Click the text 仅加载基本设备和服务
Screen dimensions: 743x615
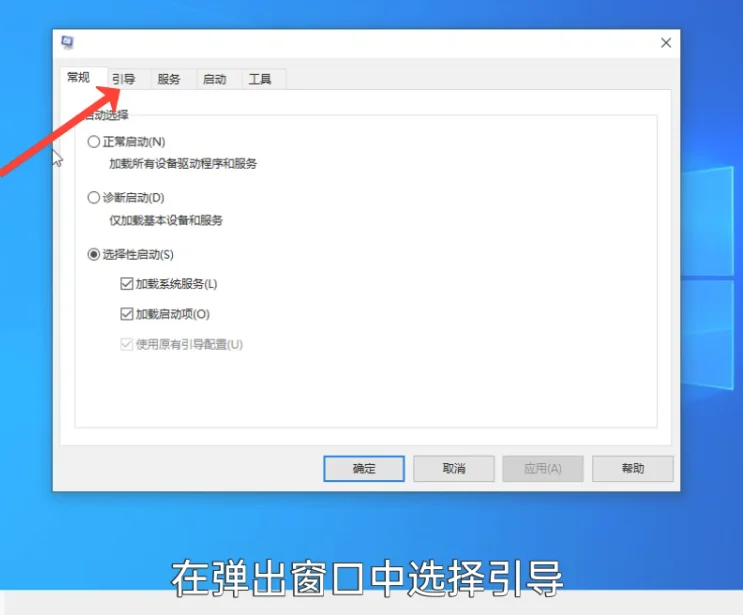click(x=166, y=220)
